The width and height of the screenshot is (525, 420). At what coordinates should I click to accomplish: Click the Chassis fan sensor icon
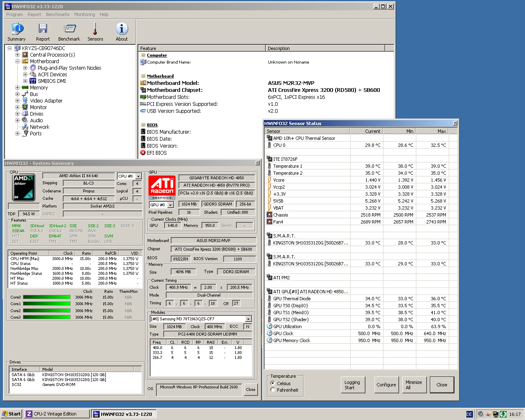(269, 215)
